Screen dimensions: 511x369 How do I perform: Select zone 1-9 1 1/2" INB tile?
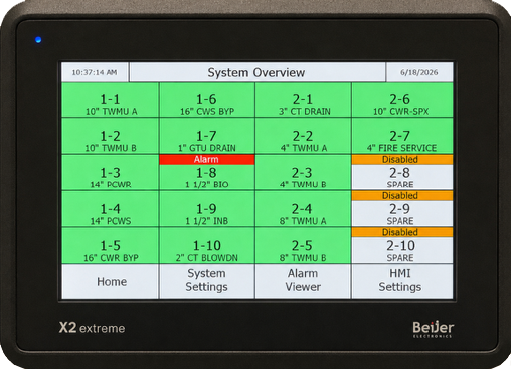click(x=207, y=209)
